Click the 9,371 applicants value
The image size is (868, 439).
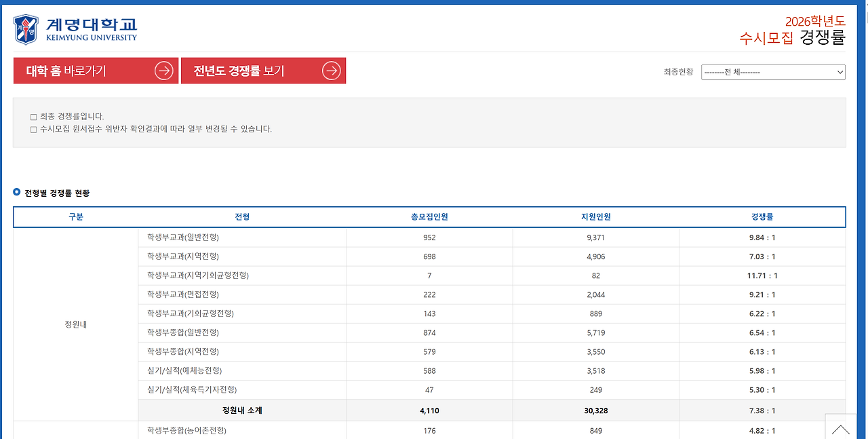[595, 237]
